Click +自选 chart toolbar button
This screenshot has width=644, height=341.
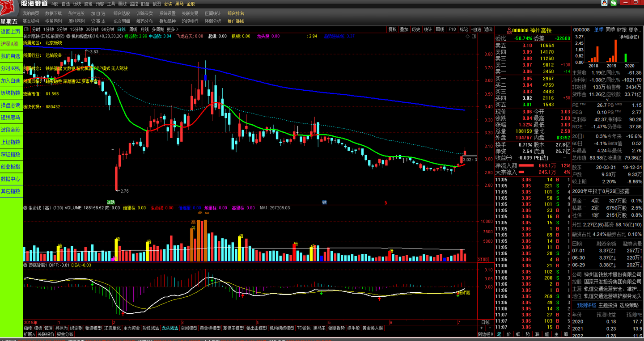[476, 29]
